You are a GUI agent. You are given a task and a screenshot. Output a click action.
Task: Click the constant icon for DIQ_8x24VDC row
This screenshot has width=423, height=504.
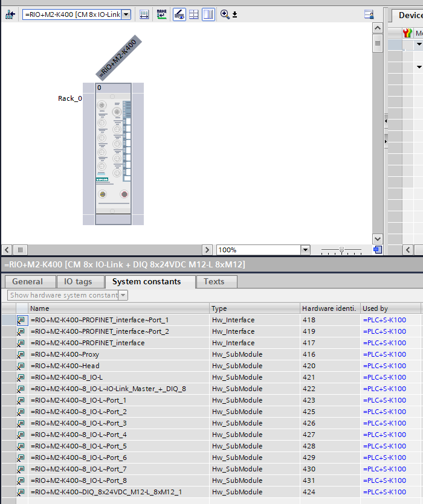click(21, 492)
